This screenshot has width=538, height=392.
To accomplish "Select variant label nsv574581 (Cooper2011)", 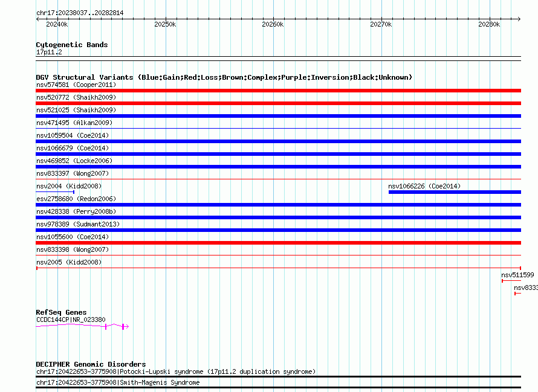I will coord(76,85).
